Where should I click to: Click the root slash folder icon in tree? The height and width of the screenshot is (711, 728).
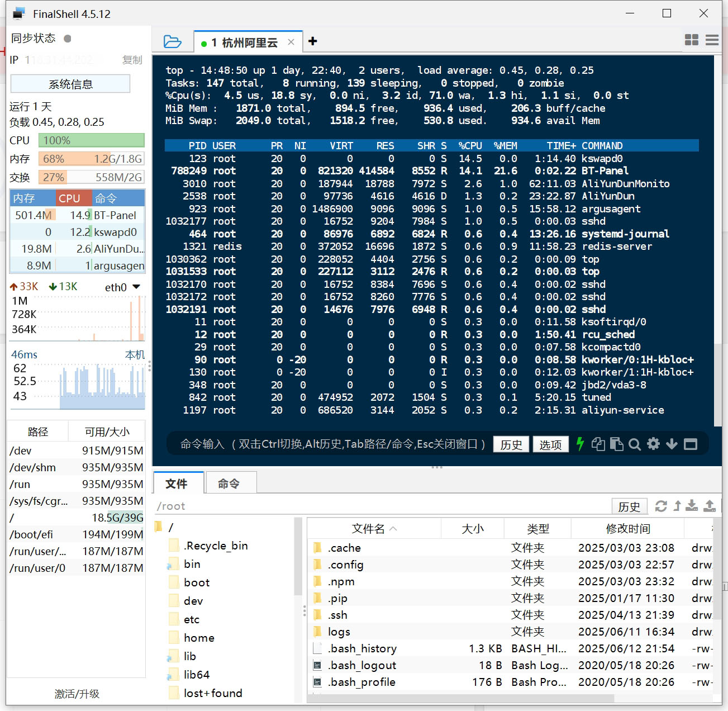159,527
